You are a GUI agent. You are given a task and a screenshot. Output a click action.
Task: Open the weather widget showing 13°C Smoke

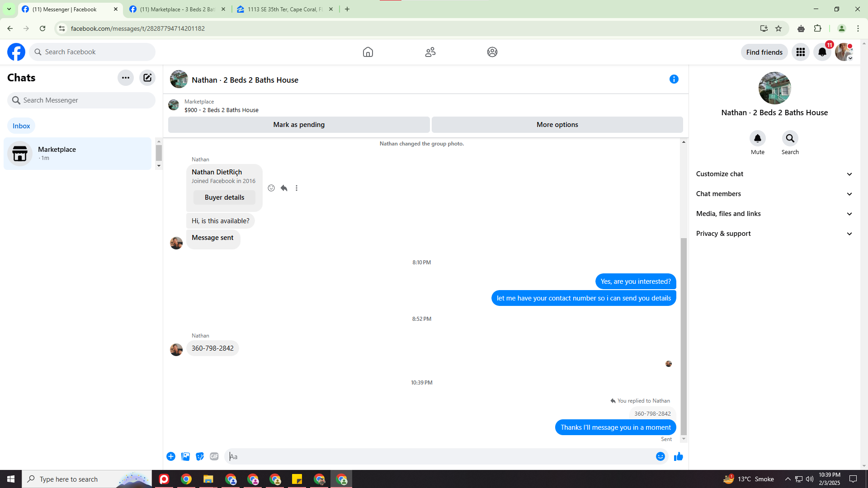tap(748, 479)
